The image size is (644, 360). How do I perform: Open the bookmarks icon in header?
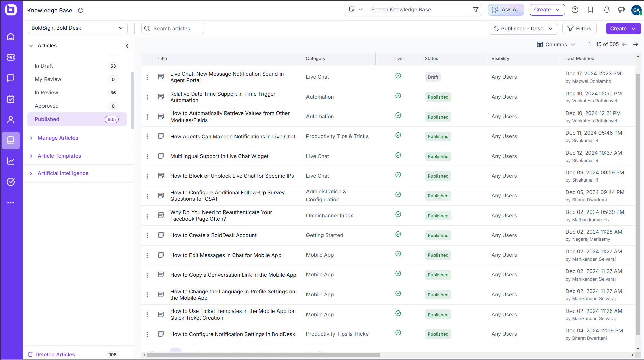click(590, 10)
